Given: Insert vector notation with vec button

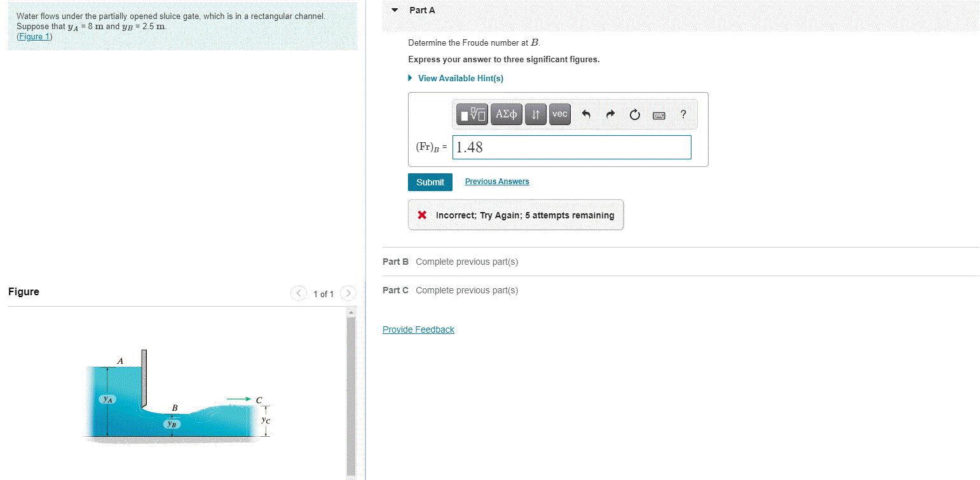Looking at the screenshot, I should (559, 114).
